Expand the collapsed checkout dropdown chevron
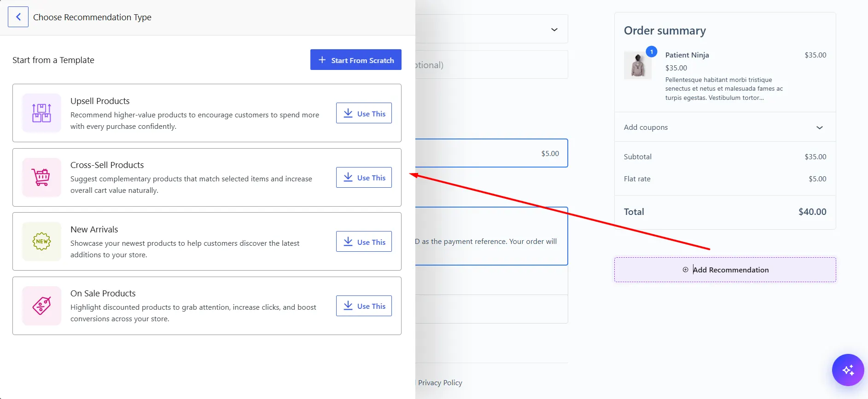This screenshot has width=868, height=399. 554,29
